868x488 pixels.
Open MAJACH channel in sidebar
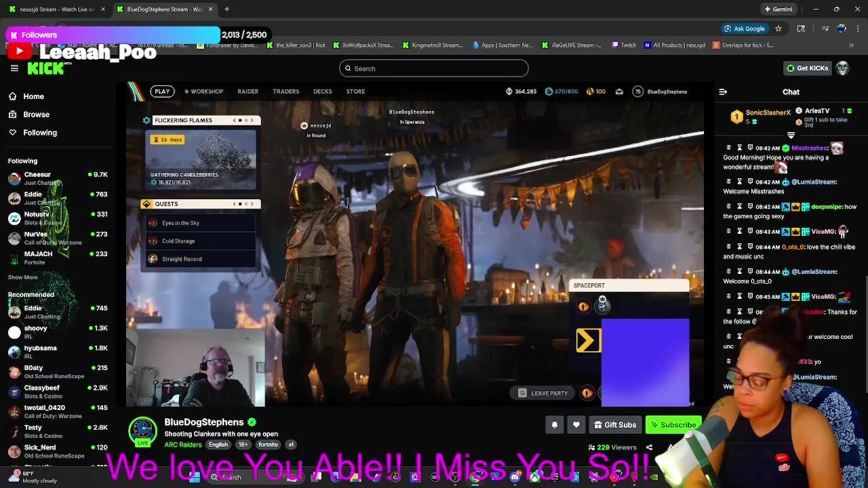point(58,258)
